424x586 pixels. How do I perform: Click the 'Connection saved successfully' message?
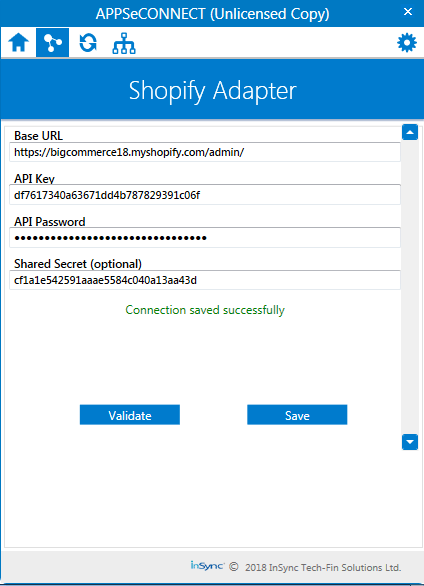click(x=205, y=310)
